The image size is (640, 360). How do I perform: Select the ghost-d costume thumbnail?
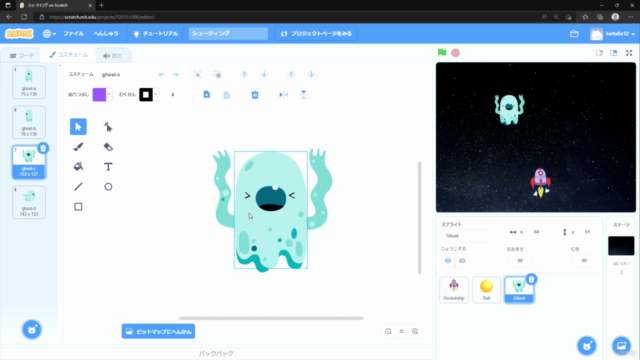29,202
